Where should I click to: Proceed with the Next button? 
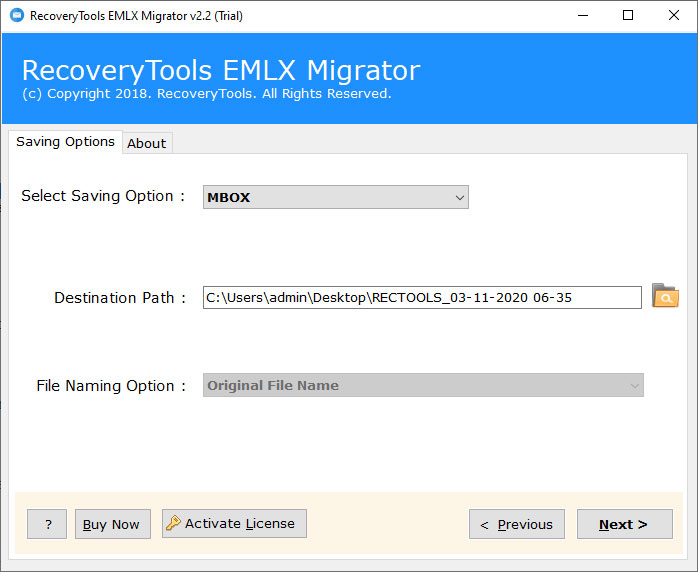pos(625,524)
